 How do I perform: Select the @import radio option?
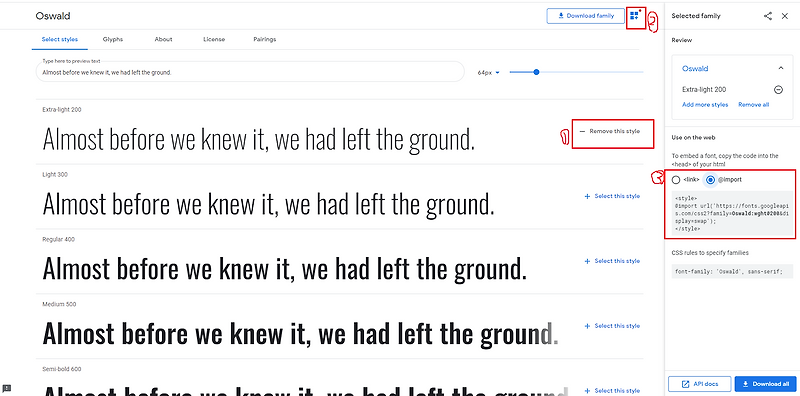(x=711, y=180)
